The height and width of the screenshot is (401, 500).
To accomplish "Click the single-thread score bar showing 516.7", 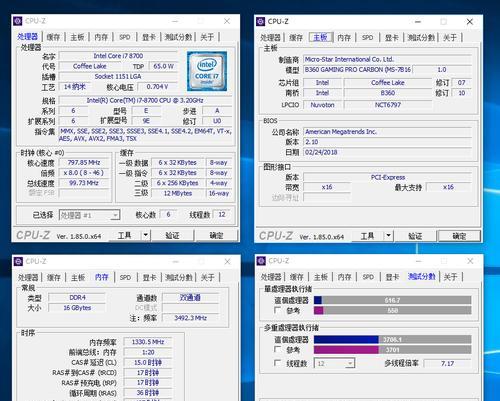I will tap(393, 300).
